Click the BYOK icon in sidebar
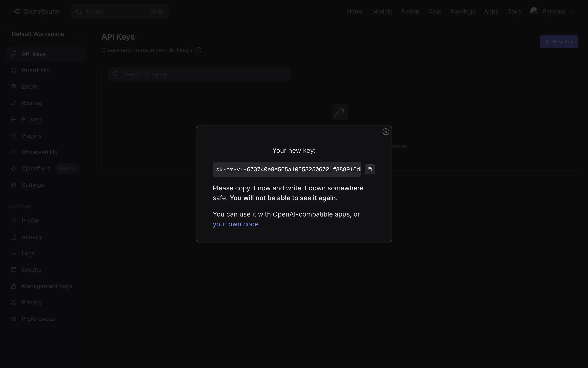The image size is (588, 368). (x=14, y=87)
